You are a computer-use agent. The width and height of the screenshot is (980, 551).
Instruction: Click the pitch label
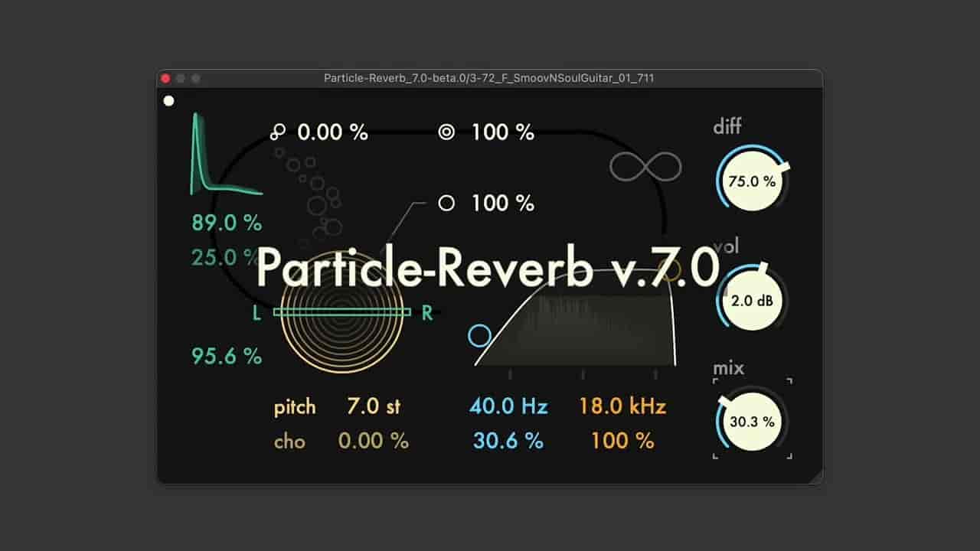[295, 407]
